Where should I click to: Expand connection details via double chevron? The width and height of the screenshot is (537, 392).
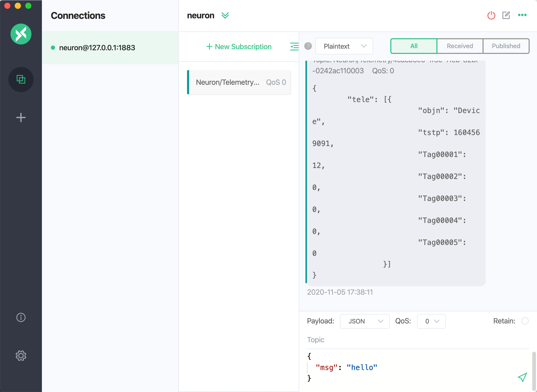click(x=225, y=15)
